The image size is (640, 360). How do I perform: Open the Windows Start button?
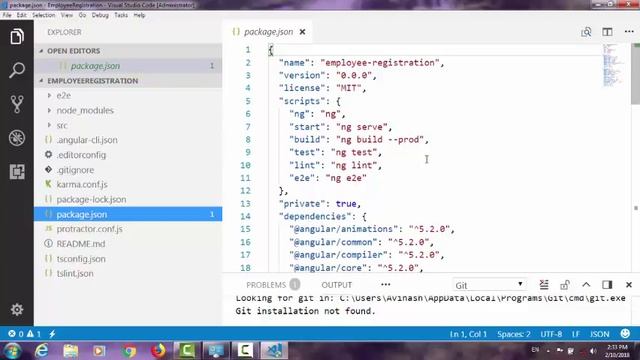coord(11,351)
